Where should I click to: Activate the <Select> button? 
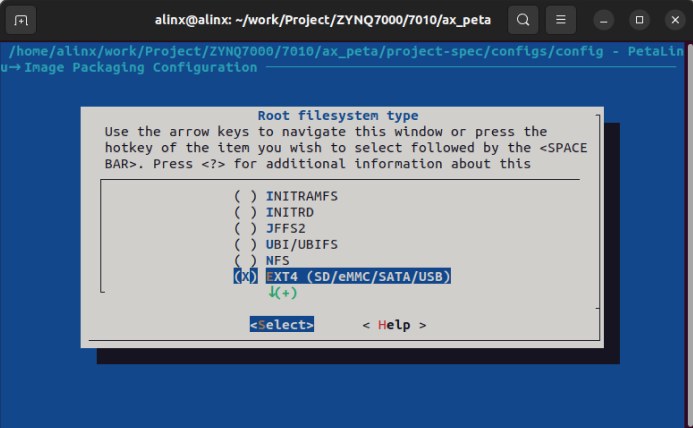point(282,325)
